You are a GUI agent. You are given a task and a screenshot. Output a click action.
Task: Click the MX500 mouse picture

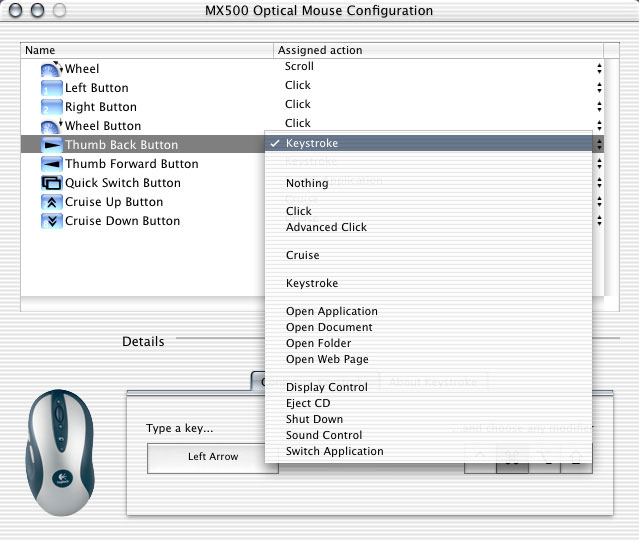point(60,452)
